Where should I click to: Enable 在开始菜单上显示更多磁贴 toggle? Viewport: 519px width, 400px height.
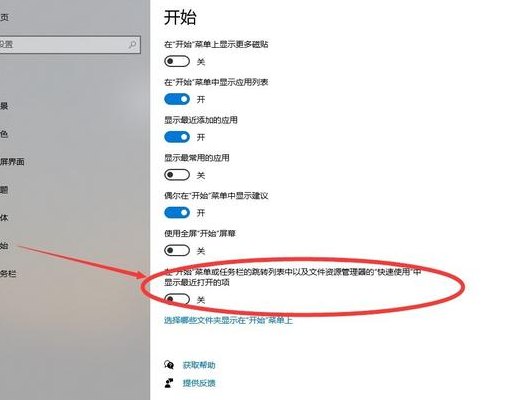[x=177, y=61]
